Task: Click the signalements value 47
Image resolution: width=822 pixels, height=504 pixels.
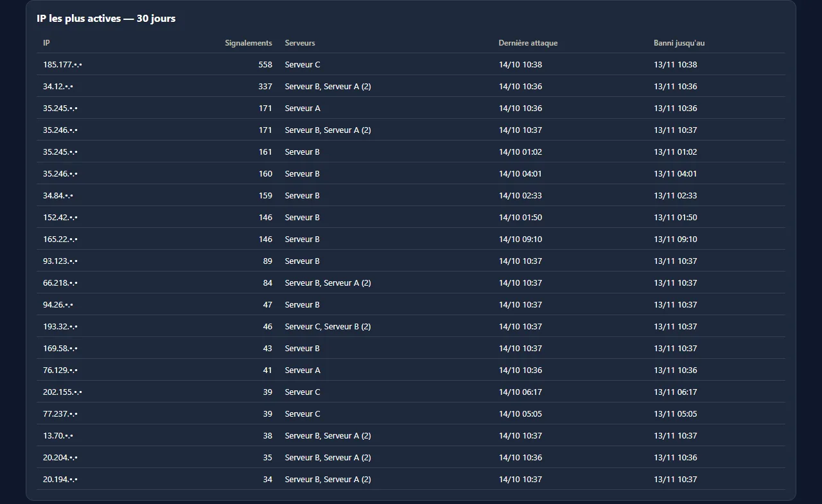Action: (x=267, y=305)
